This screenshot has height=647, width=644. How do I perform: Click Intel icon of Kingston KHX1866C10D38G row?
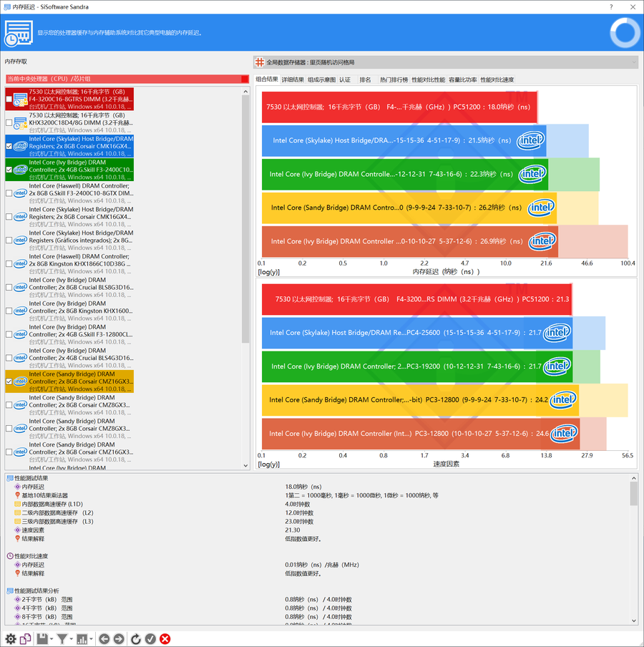pos(20,263)
